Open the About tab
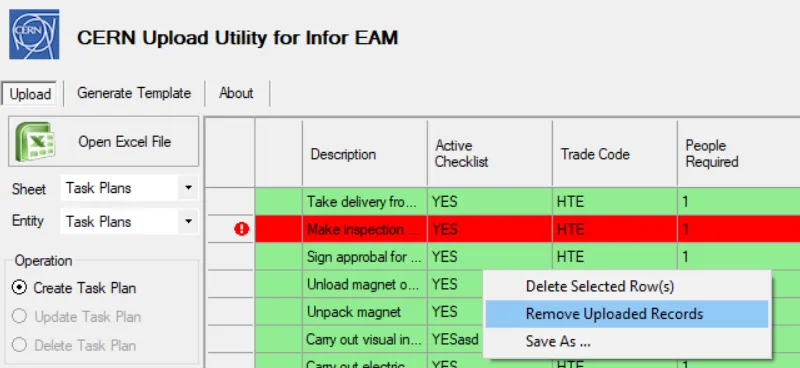 (236, 93)
